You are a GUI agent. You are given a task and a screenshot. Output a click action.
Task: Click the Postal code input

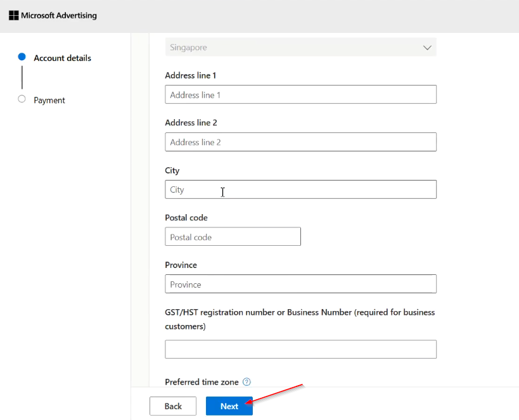[233, 237]
